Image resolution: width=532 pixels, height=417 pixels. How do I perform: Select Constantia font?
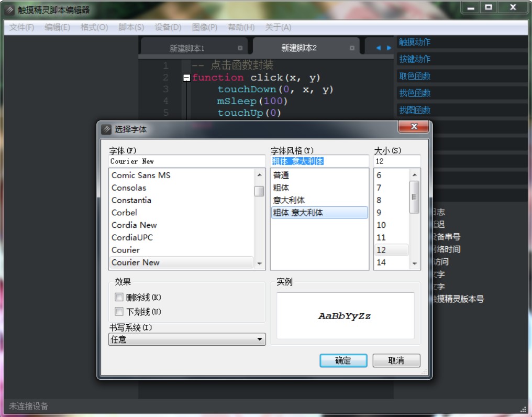coord(182,200)
